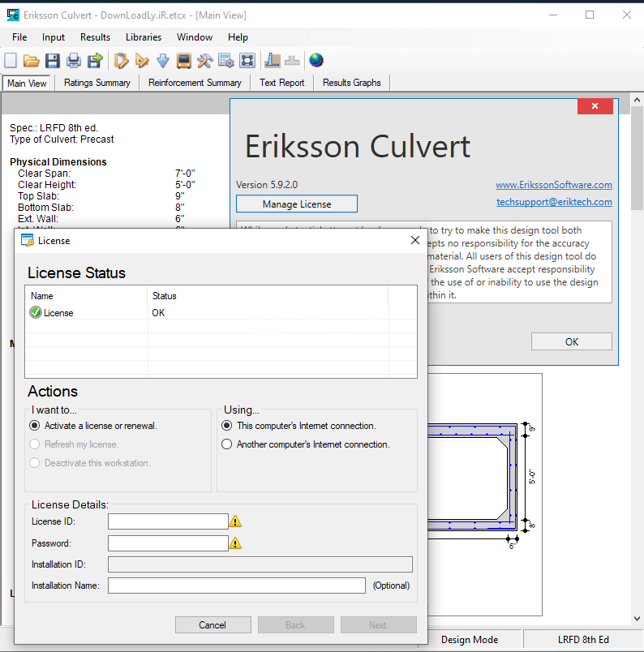Open the www.ErikssonSoftware.com link
Image resolution: width=644 pixels, height=652 pixels.
click(x=554, y=185)
